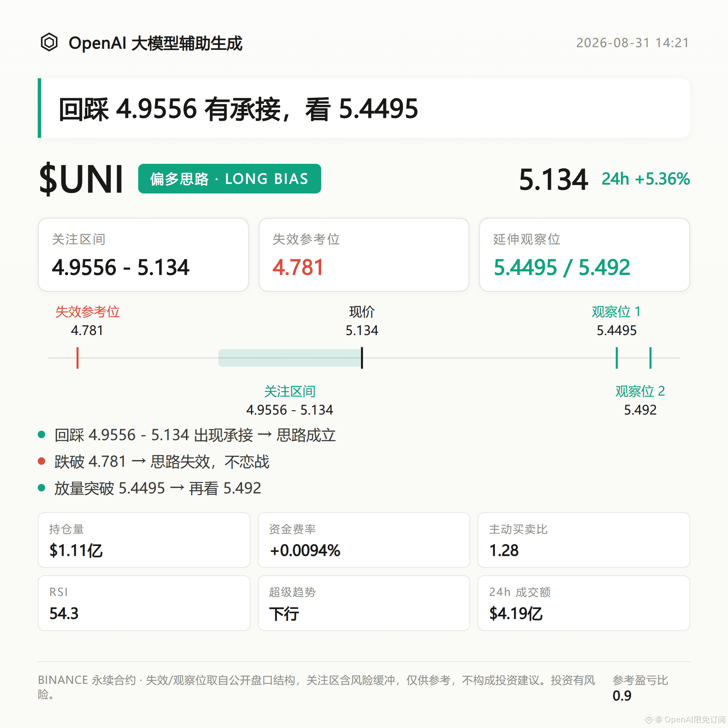The width and height of the screenshot is (728, 728).
Task: Click the BINANCE 永续合约 disclaimer text
Action: tap(316, 687)
